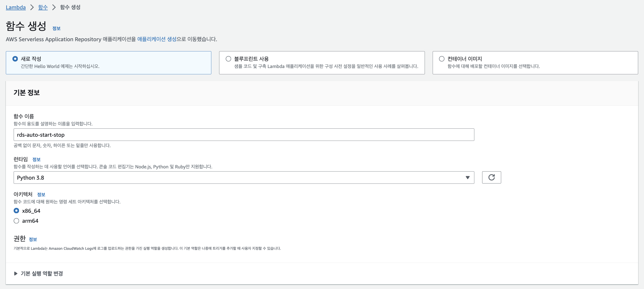The image size is (644, 289).
Task: Click the runtime refresh icon button
Action: [491, 177]
